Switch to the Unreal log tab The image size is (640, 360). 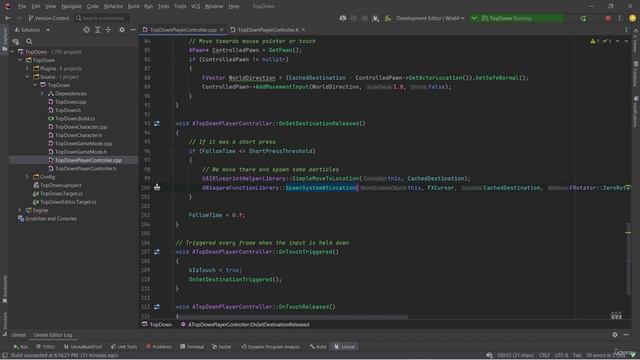click(x=18, y=335)
